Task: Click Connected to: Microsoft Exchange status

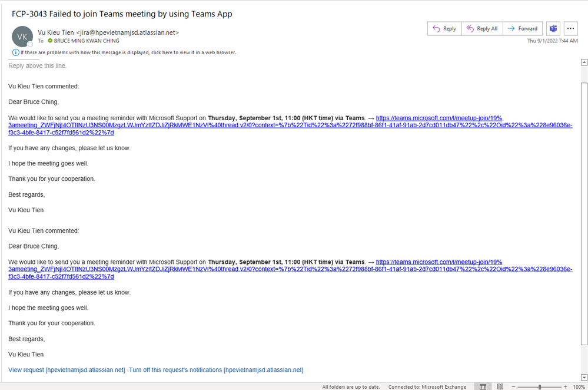Action: [427, 386]
